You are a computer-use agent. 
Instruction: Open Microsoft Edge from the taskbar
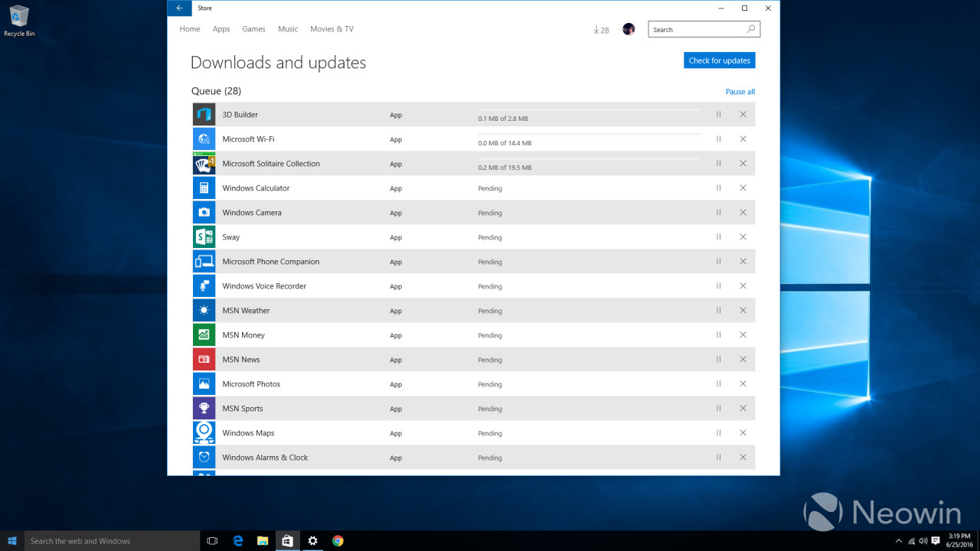[238, 541]
